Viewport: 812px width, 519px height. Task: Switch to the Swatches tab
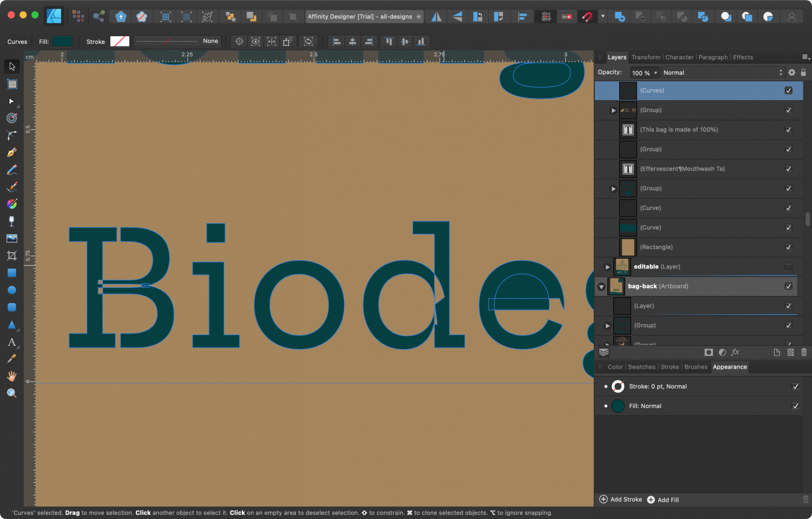coord(641,367)
